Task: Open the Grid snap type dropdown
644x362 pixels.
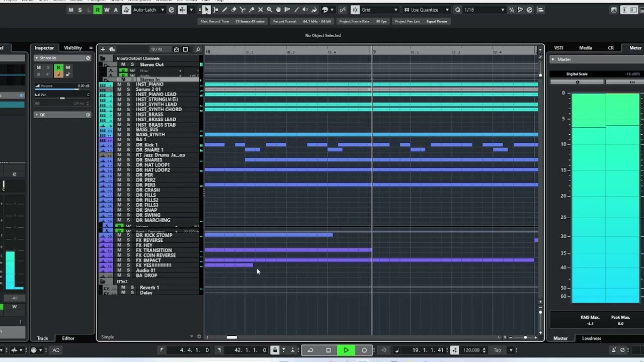Action: 379,10
